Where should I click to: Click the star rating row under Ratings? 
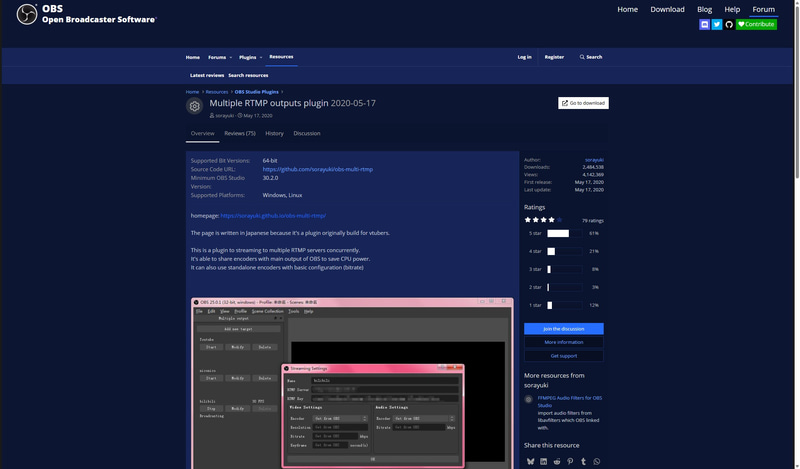click(x=543, y=220)
